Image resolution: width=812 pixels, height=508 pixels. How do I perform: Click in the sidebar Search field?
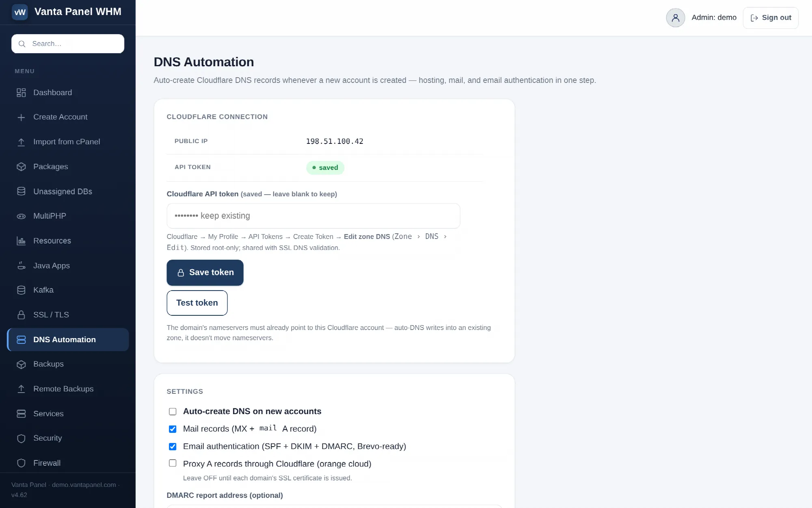(68, 44)
